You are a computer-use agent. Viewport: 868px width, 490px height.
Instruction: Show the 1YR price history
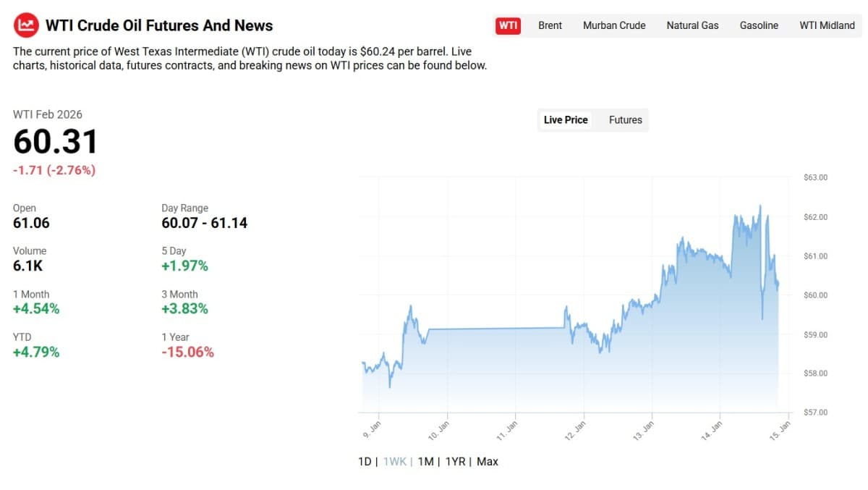pyautogui.click(x=455, y=461)
